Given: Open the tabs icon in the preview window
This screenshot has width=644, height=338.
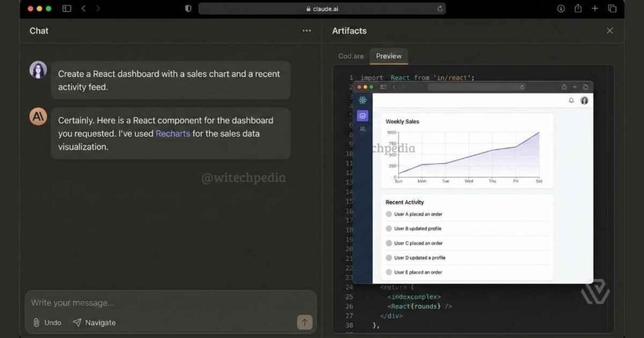Looking at the screenshot, I should pyautogui.click(x=586, y=87).
